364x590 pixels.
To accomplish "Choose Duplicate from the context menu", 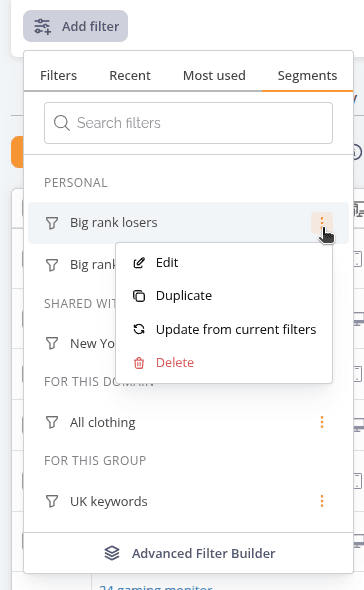I will [224, 296].
